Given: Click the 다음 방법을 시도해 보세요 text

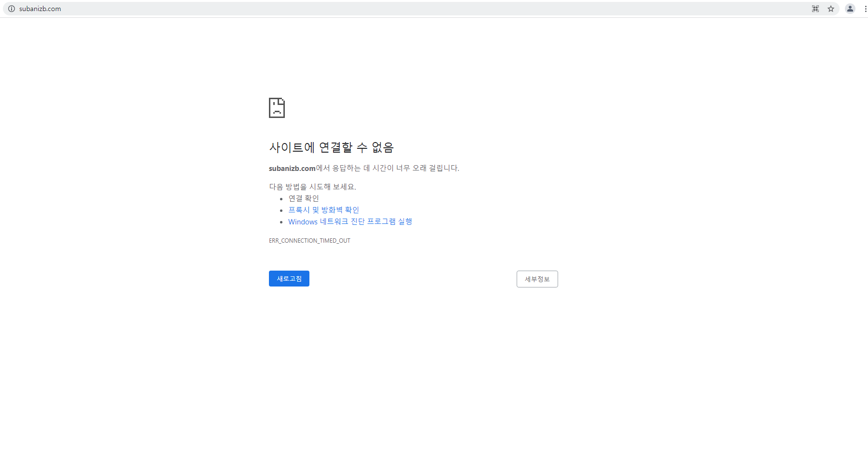Looking at the screenshot, I should tap(312, 187).
